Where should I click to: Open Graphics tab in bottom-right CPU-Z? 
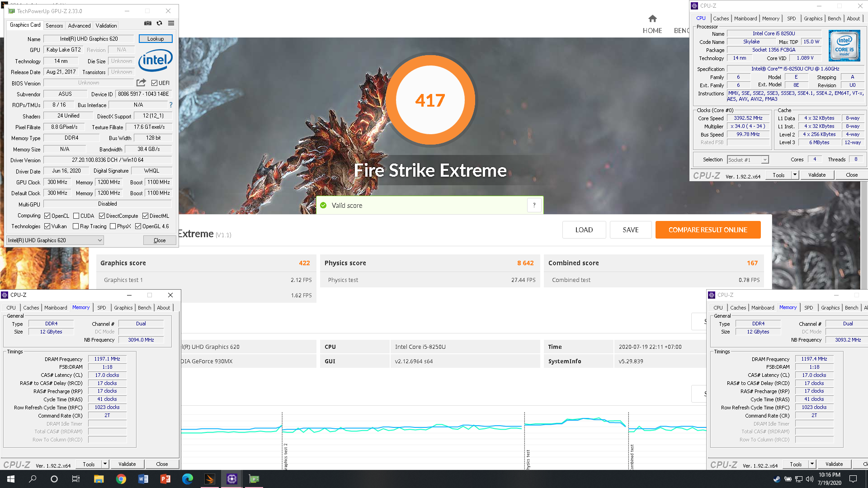(830, 308)
